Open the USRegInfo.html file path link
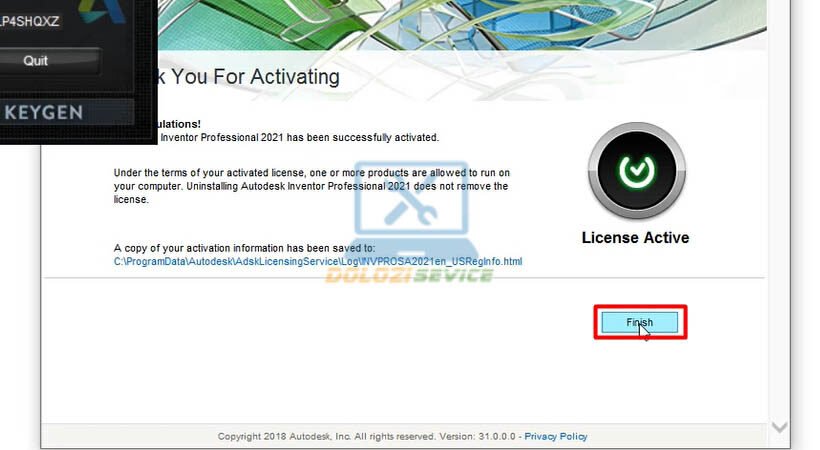 pyautogui.click(x=318, y=262)
